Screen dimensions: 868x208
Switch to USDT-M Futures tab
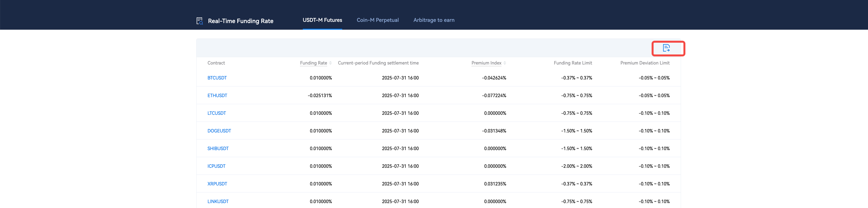(322, 20)
